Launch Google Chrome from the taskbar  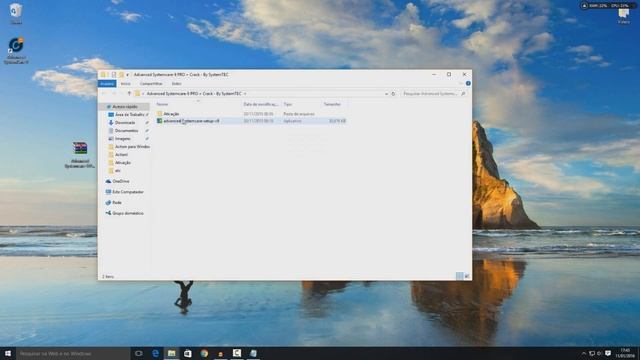click(x=204, y=353)
